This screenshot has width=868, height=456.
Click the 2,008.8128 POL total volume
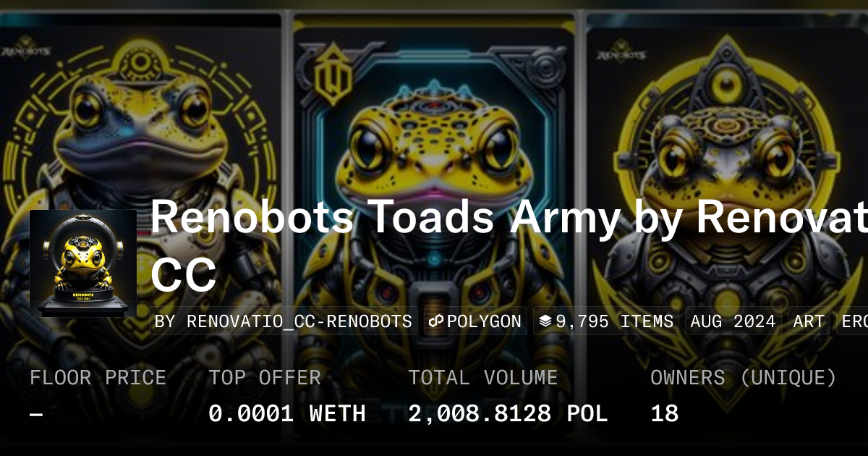point(508,414)
